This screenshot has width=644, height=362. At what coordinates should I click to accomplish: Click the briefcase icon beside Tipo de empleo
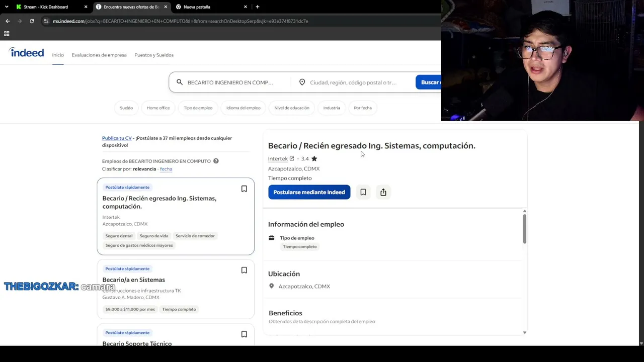[272, 238]
